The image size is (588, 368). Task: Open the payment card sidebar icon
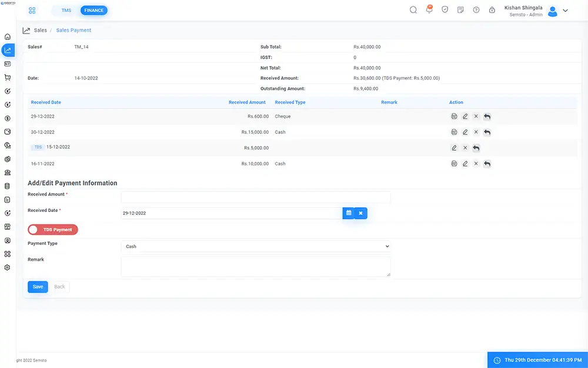click(x=8, y=64)
